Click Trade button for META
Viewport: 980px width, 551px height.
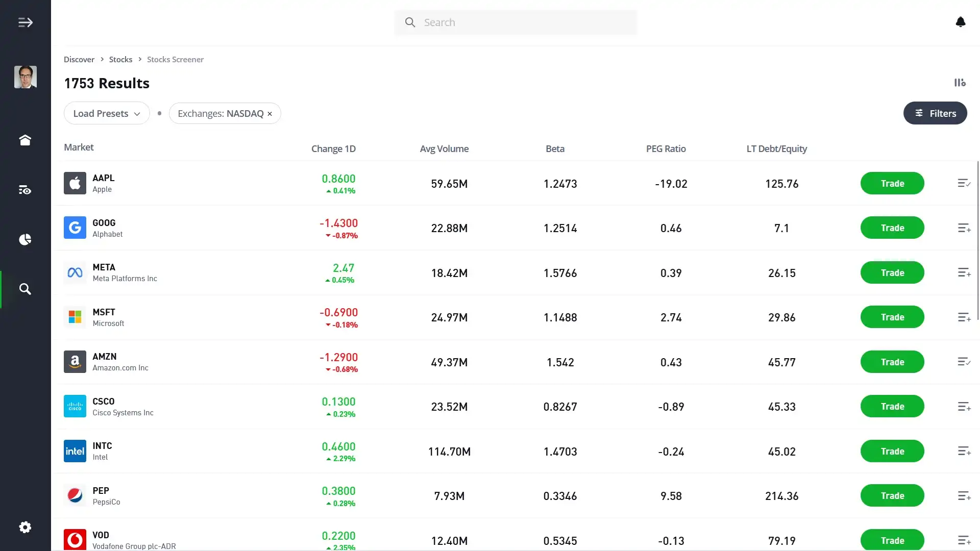(x=892, y=273)
